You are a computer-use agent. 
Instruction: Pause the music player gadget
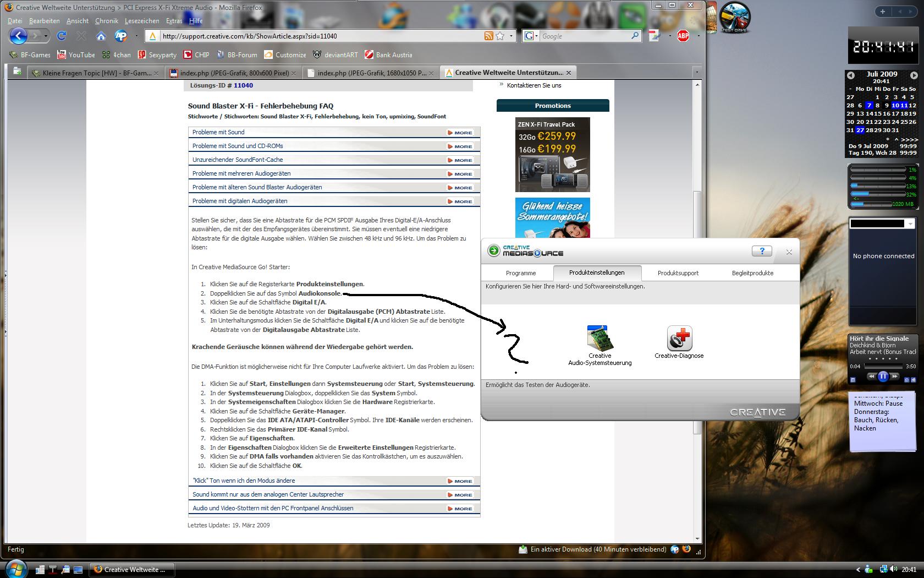(x=883, y=377)
